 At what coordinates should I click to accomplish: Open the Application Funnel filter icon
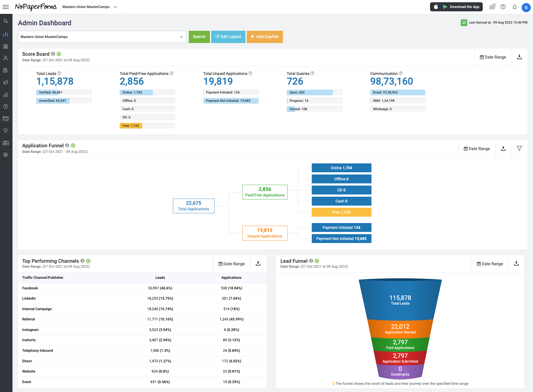(x=519, y=149)
